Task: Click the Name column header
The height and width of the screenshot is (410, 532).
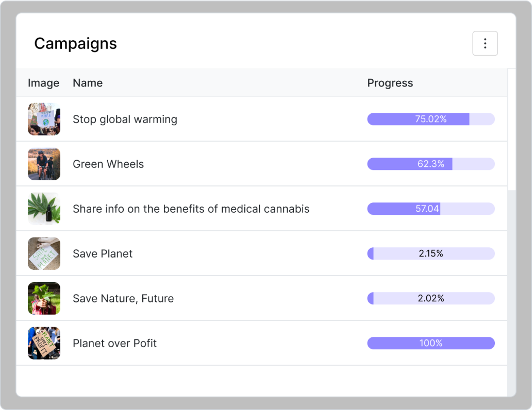Action: [x=88, y=83]
